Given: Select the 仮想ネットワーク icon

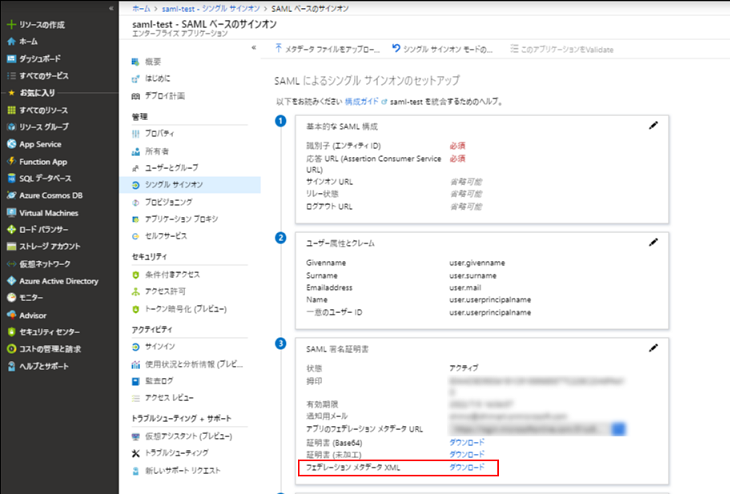Looking at the screenshot, I should click(11, 264).
